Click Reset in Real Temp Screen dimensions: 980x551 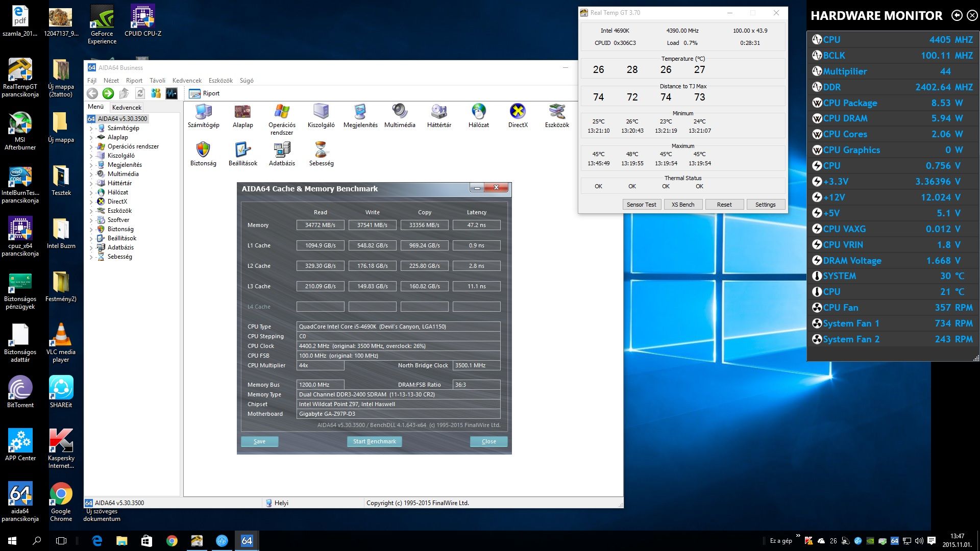pyautogui.click(x=724, y=205)
